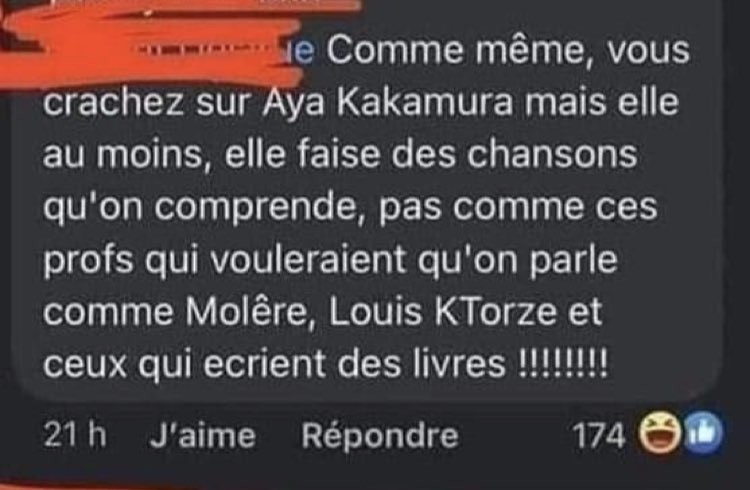Click the words "Aya Kakamura" in the comment
Screen dimensions: 750x490
click(387, 102)
